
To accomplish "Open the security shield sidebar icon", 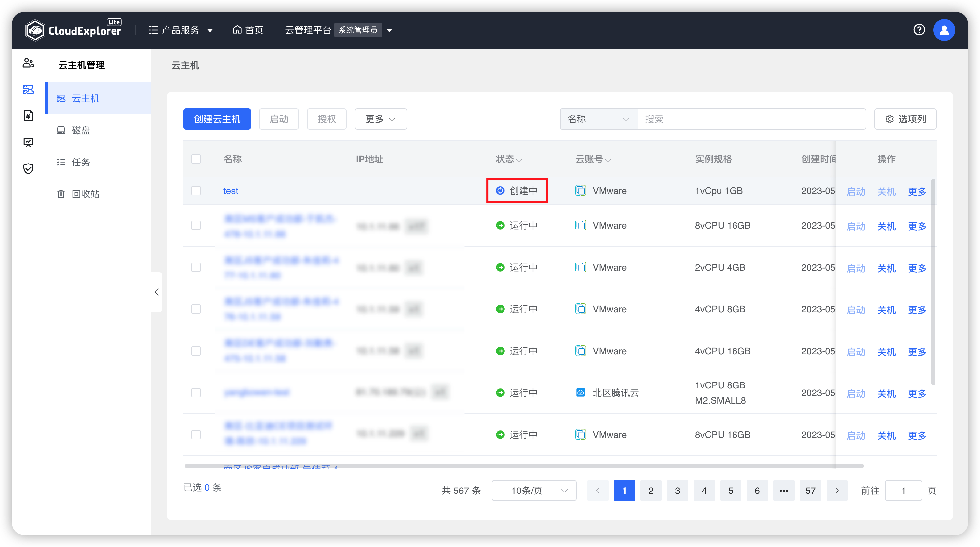I will click(x=28, y=168).
